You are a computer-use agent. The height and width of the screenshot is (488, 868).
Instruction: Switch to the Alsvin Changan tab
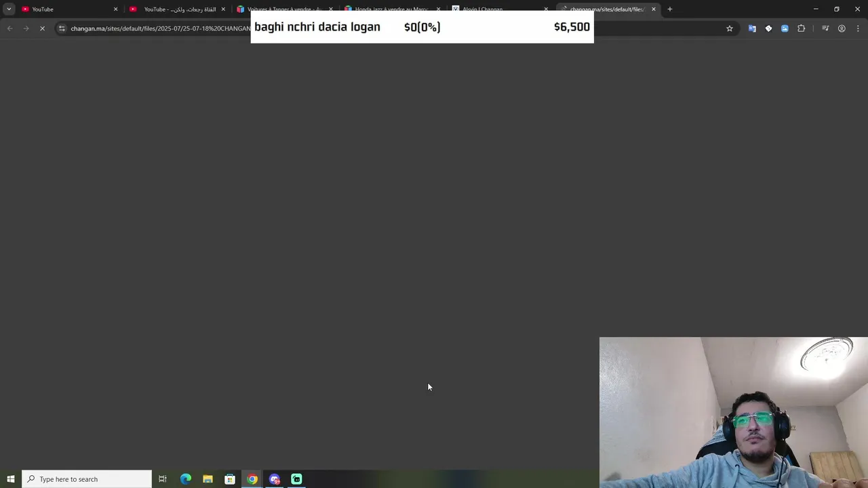click(x=500, y=7)
